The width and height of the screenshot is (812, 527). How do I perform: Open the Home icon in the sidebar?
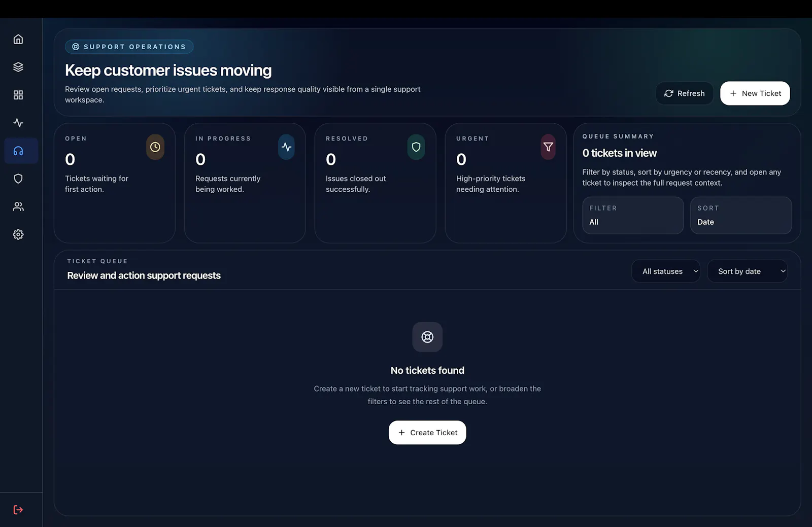[18, 39]
